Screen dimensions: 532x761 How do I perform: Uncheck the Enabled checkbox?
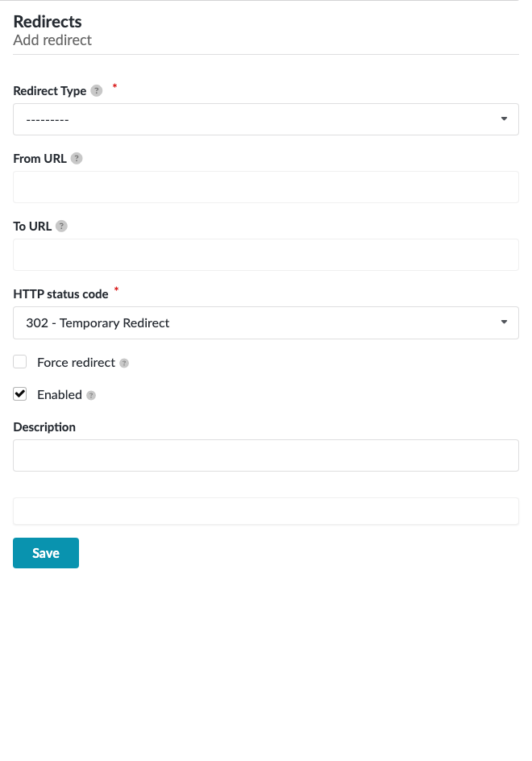[19, 393]
